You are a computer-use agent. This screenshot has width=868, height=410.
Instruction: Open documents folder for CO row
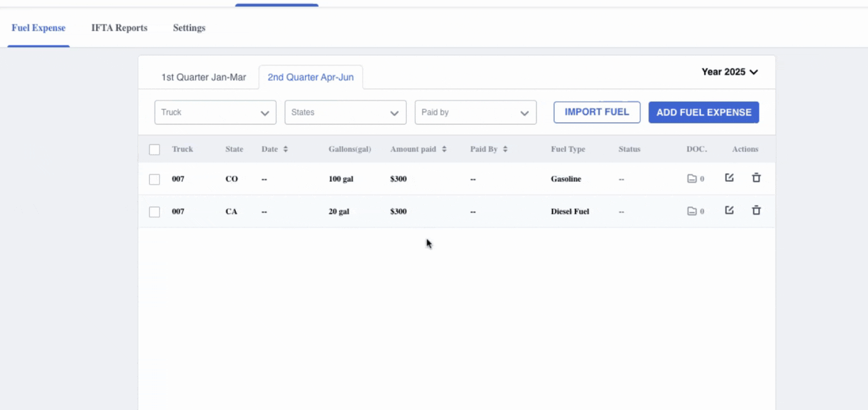692,179
